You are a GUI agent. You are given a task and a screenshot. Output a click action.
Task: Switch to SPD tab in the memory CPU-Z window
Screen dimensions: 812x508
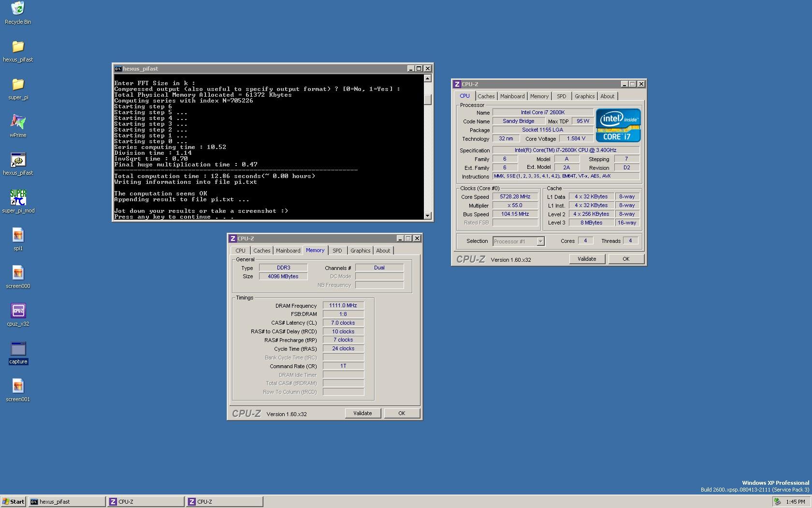coord(337,251)
